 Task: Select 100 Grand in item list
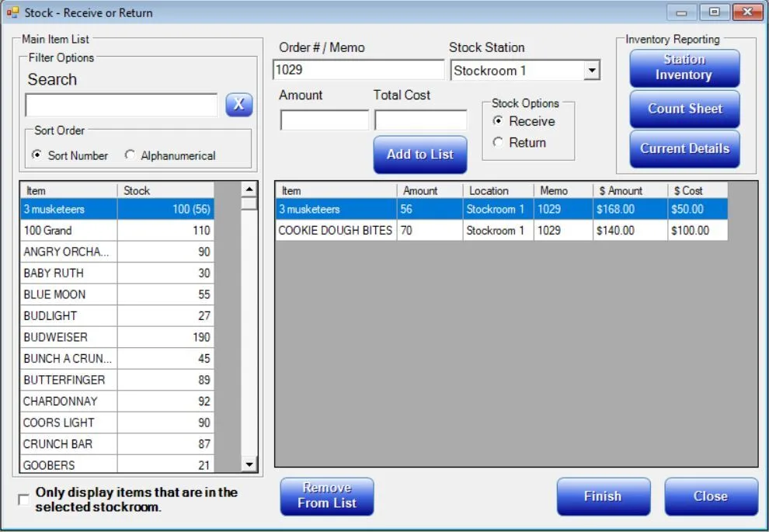(117, 231)
